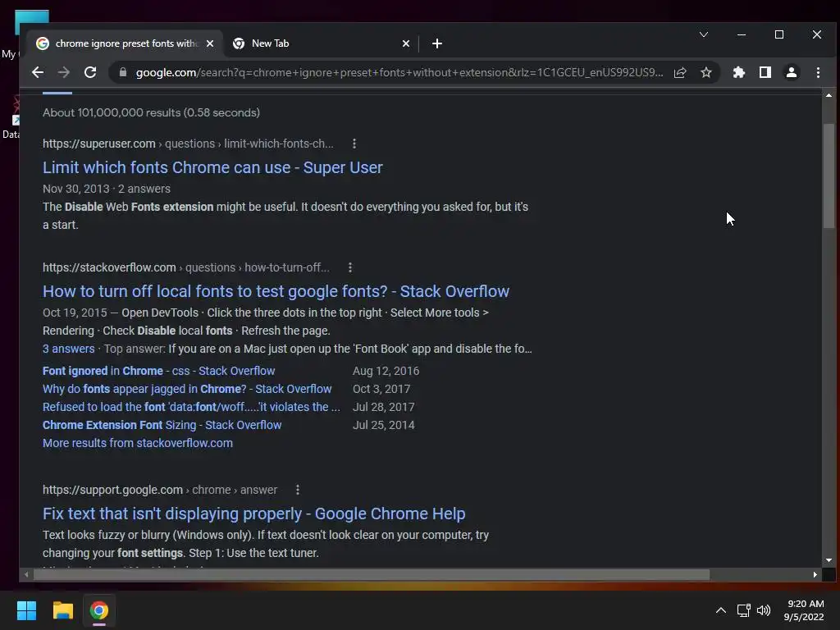This screenshot has width=840, height=630.
Task: Show hidden system tray icons
Action: (x=721, y=610)
